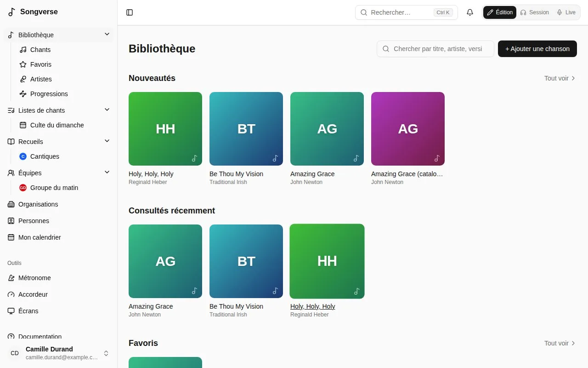
Task: Click the Songverse logo note icon
Action: click(x=12, y=12)
